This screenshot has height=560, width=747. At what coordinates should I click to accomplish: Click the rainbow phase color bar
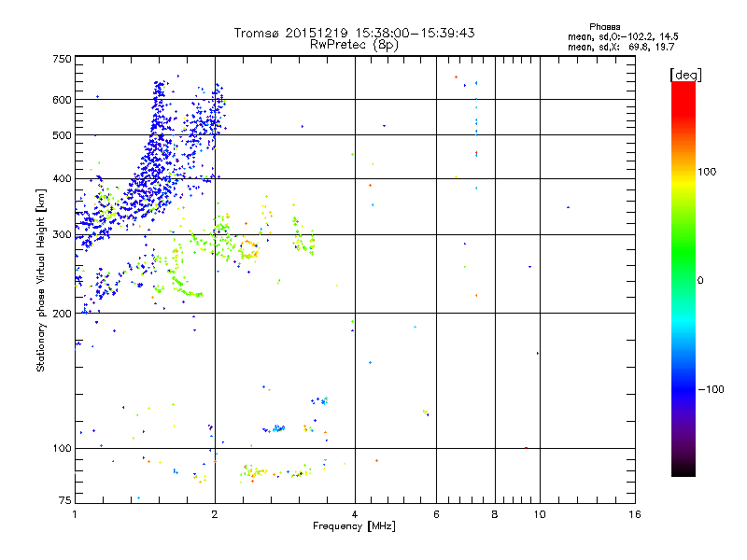pyautogui.click(x=684, y=278)
